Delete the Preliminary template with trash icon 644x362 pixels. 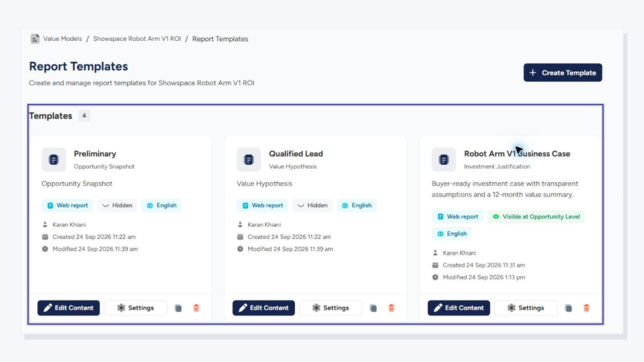pyautogui.click(x=196, y=308)
